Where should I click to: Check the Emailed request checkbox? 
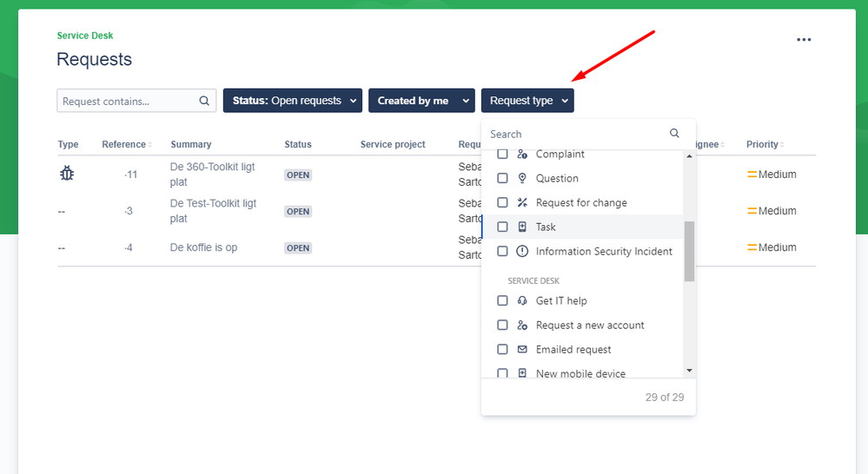(502, 350)
